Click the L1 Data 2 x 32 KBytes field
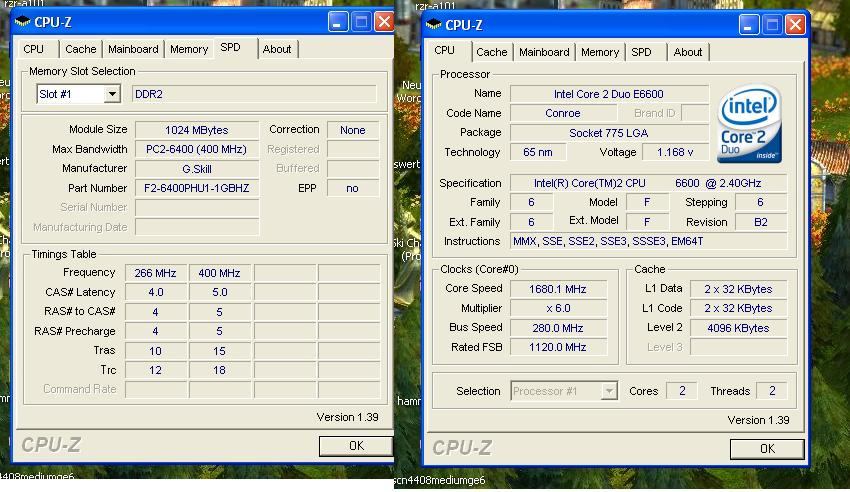The image size is (850, 492). pyautogui.click(x=738, y=289)
